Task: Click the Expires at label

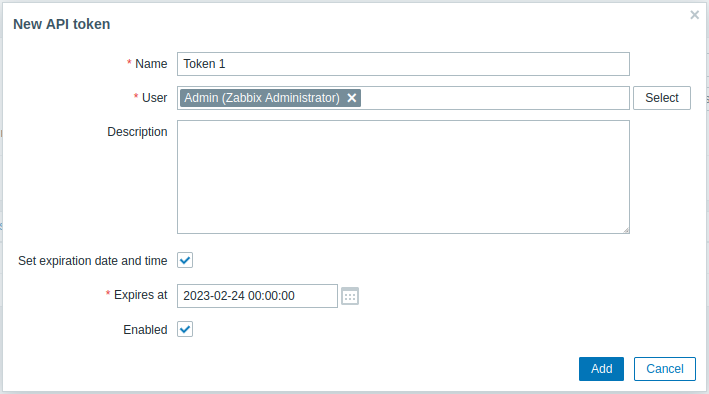Action: [x=141, y=295]
